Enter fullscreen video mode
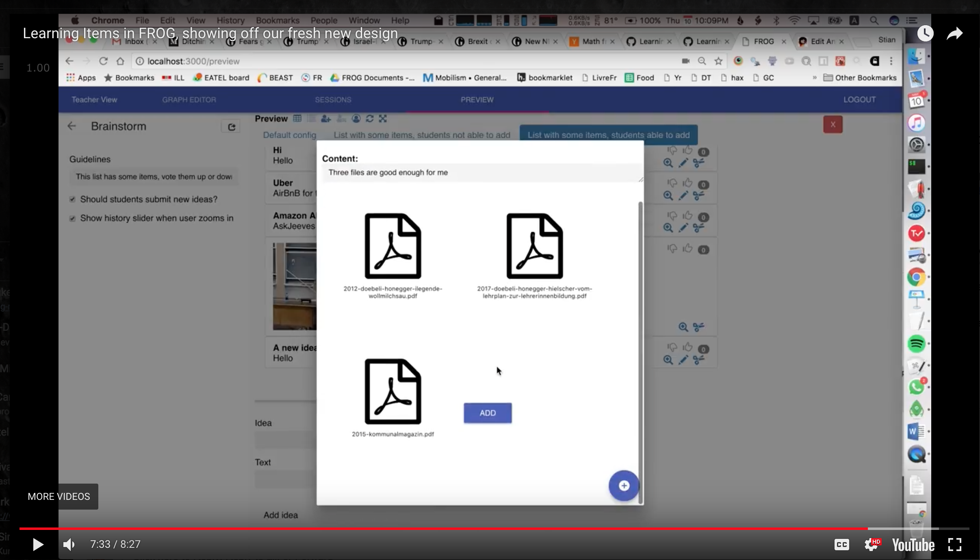This screenshot has height=560, width=980. click(x=954, y=545)
